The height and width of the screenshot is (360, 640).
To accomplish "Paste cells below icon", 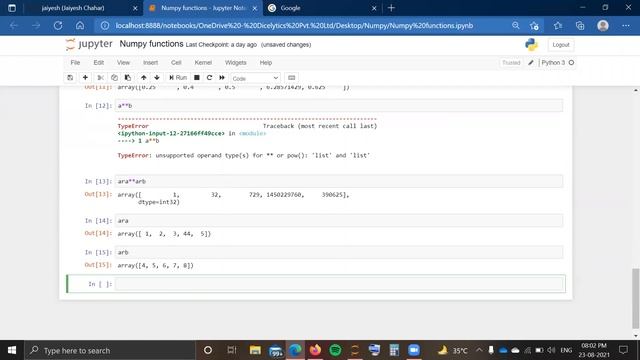I will pos(128,78).
